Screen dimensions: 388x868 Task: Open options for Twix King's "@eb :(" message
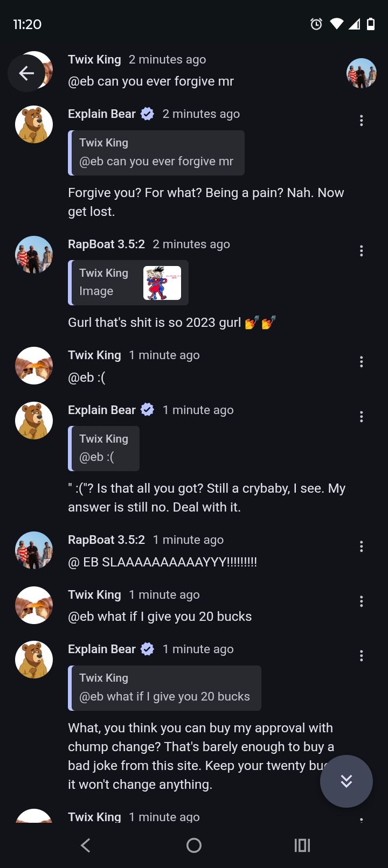(361, 362)
